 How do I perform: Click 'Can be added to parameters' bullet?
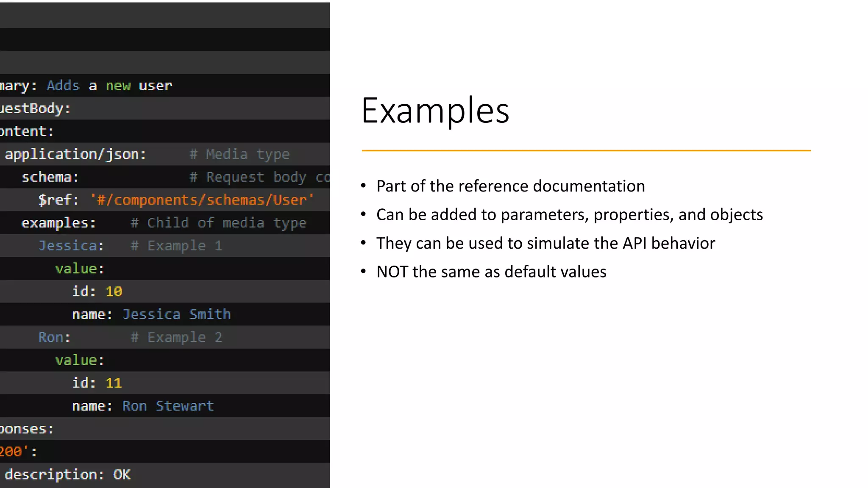[x=569, y=215]
